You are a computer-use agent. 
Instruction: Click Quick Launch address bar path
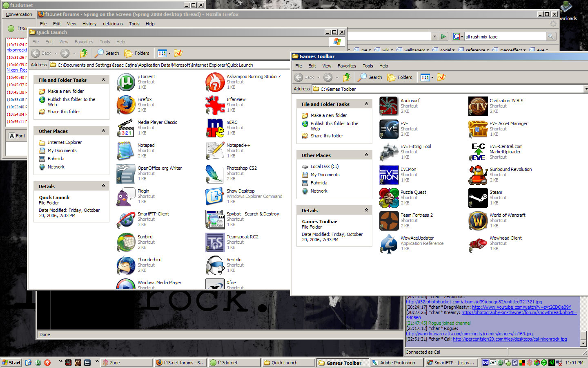point(155,65)
